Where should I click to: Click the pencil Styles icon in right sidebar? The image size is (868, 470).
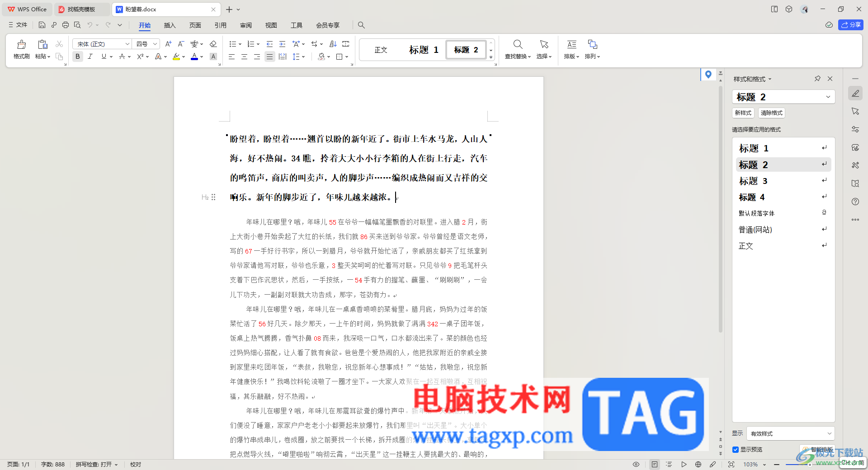[x=855, y=94]
